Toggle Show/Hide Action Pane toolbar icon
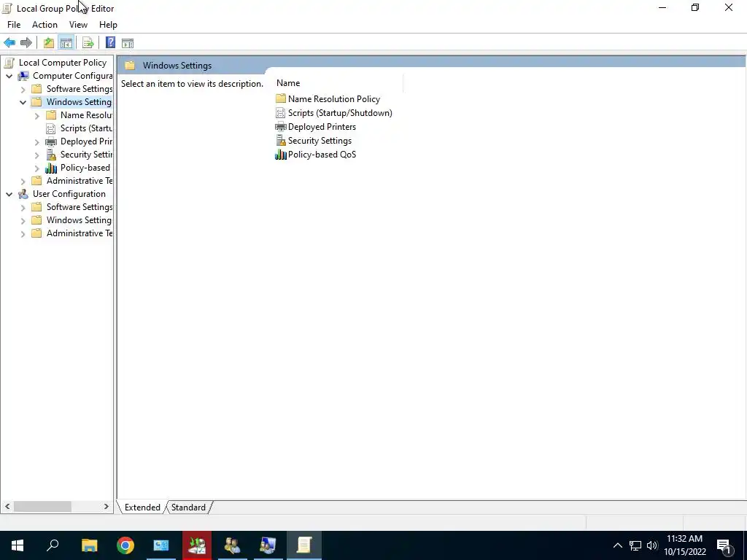The width and height of the screenshot is (747, 560). click(x=128, y=43)
